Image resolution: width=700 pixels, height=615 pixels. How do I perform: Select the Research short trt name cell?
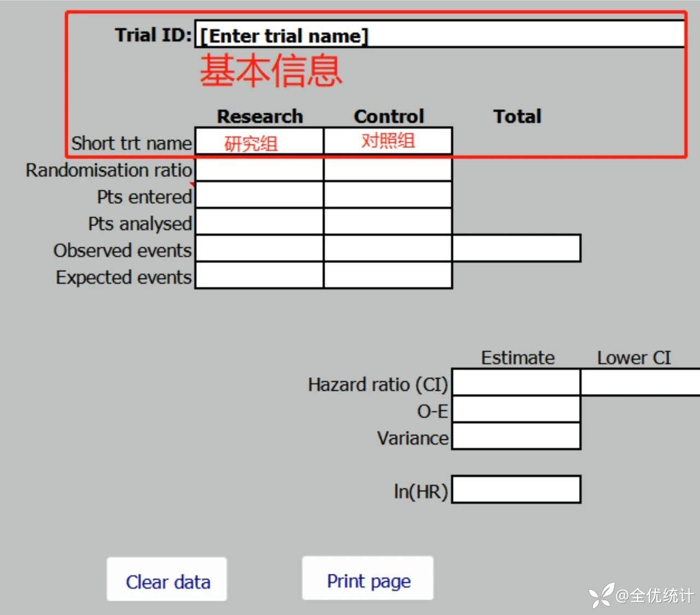[x=259, y=142]
